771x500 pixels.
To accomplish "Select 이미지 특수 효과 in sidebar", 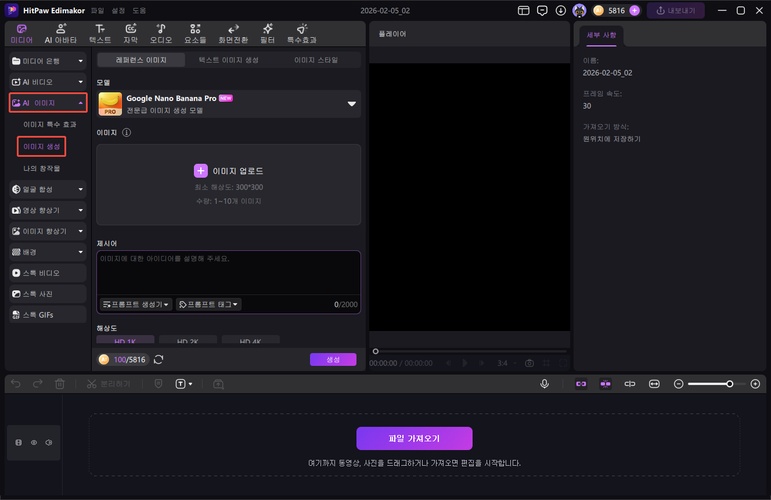I will (50, 124).
